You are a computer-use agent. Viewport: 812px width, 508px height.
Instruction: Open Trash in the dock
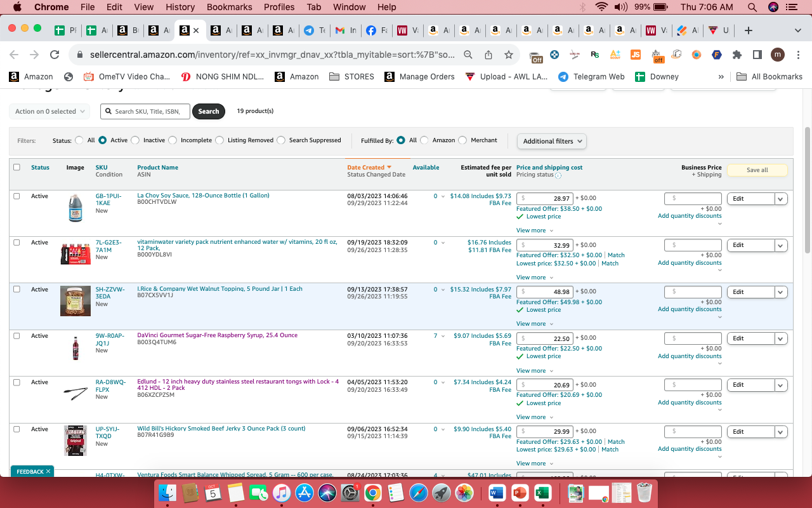click(645, 492)
